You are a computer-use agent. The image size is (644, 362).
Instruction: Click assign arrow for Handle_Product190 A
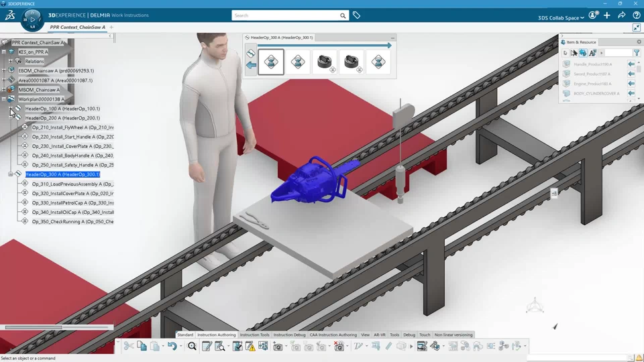[631, 64]
